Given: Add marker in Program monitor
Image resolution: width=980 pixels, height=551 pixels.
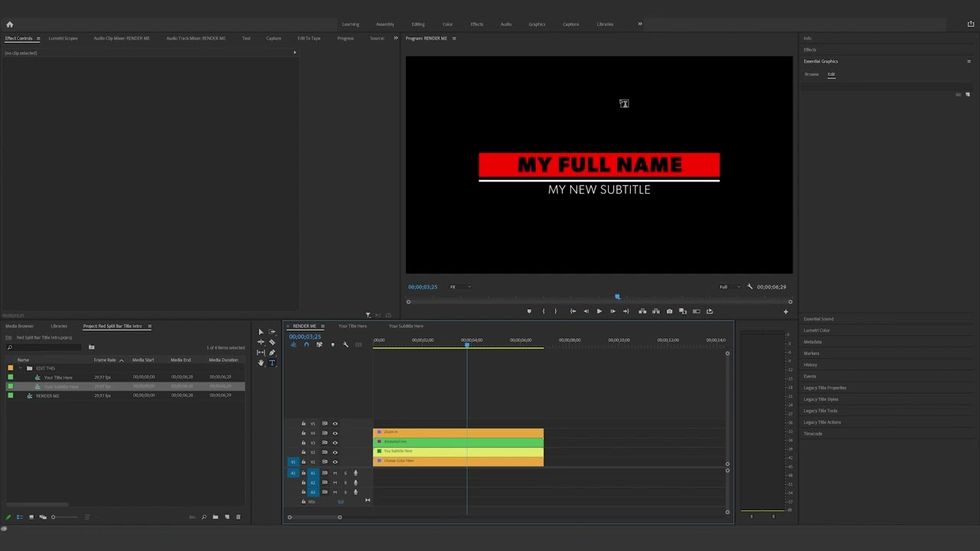Looking at the screenshot, I should tap(529, 311).
